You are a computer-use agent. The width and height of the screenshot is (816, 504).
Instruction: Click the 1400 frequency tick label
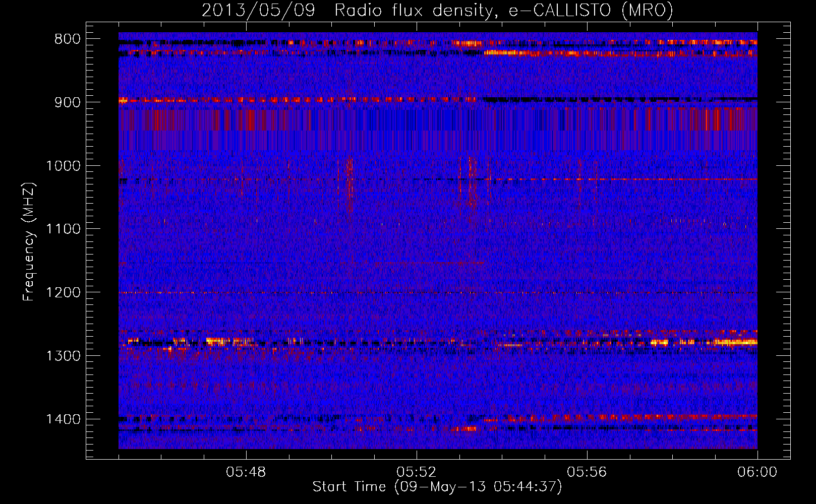tap(63, 419)
